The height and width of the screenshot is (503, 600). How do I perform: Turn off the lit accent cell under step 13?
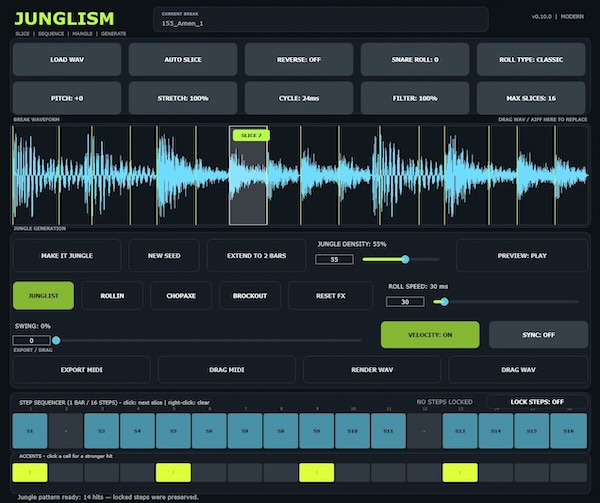[460, 472]
